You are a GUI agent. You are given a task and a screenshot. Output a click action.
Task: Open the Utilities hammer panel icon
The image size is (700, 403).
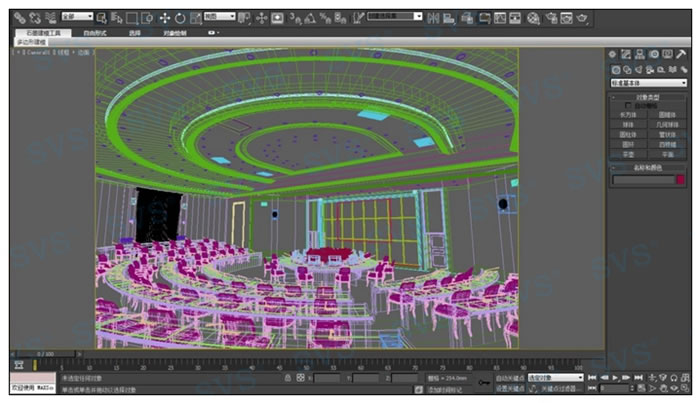pos(682,55)
